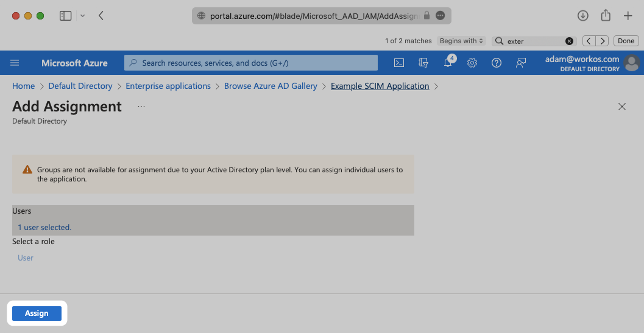644x333 pixels.
Task: Click the Safari share icon
Action: 605,16
